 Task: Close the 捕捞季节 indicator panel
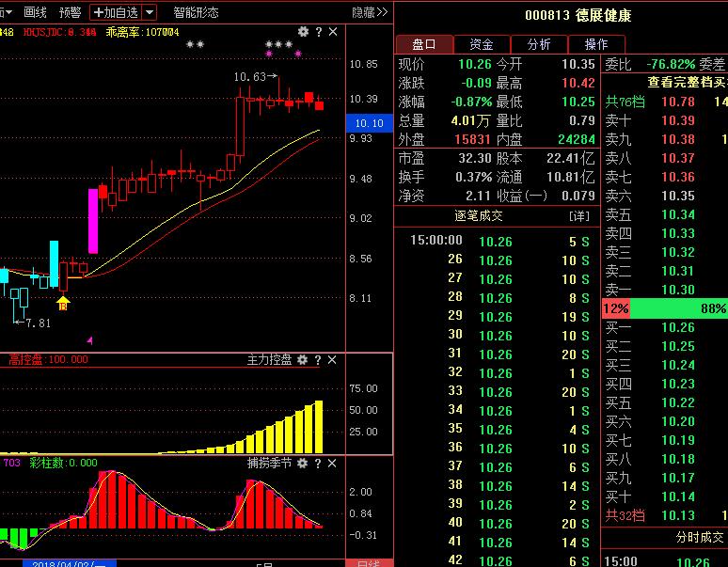[x=332, y=463]
